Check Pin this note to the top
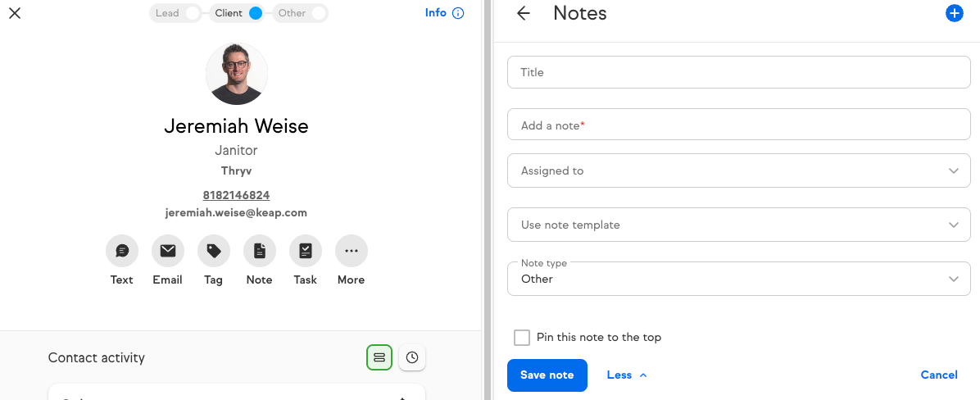Image resolution: width=980 pixels, height=400 pixels. click(x=522, y=338)
